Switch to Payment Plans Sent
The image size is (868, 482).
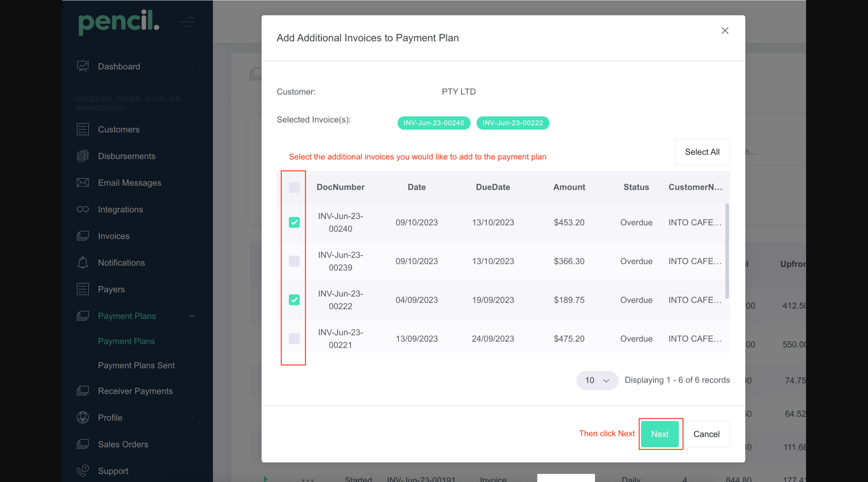coord(136,365)
